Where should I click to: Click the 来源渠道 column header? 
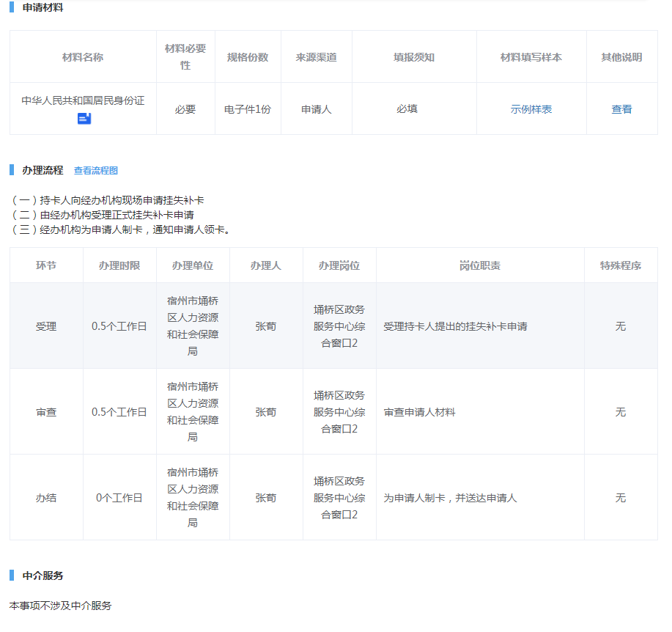(317, 57)
